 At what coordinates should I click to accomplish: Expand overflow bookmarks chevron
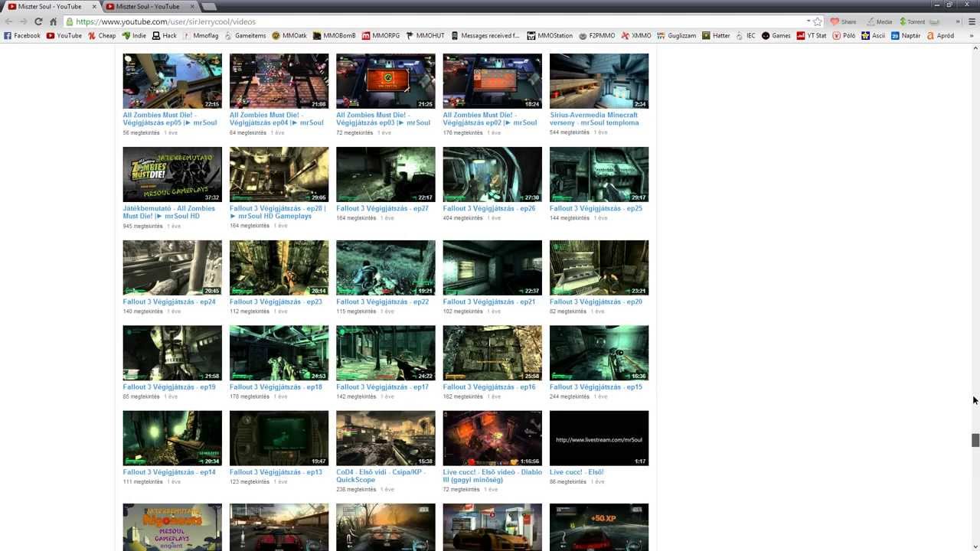pyautogui.click(x=972, y=35)
